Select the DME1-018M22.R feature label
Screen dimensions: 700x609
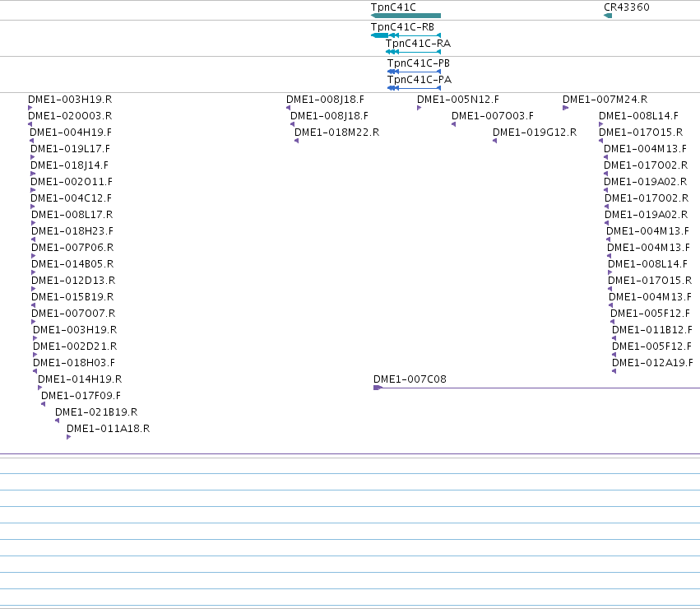pos(336,132)
